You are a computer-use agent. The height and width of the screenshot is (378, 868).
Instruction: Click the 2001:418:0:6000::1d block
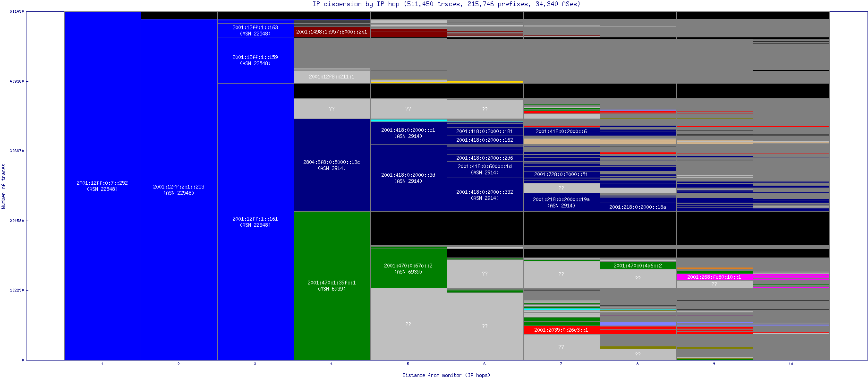point(485,170)
